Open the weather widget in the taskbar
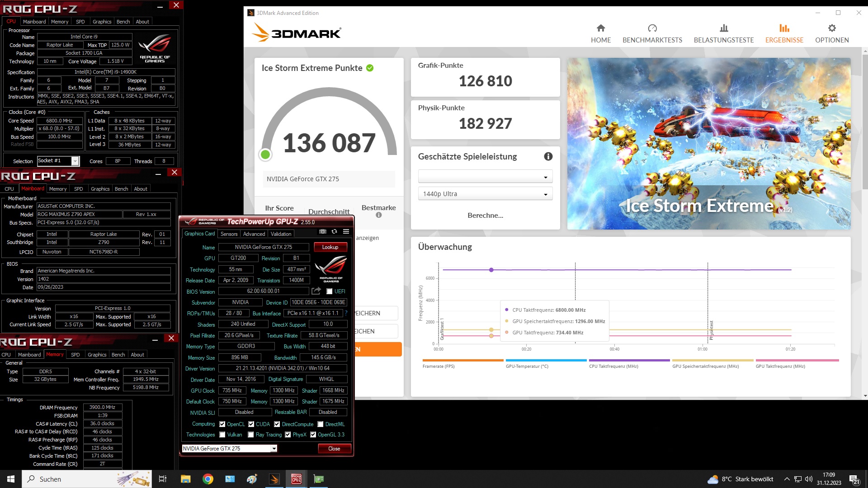 coord(741,479)
